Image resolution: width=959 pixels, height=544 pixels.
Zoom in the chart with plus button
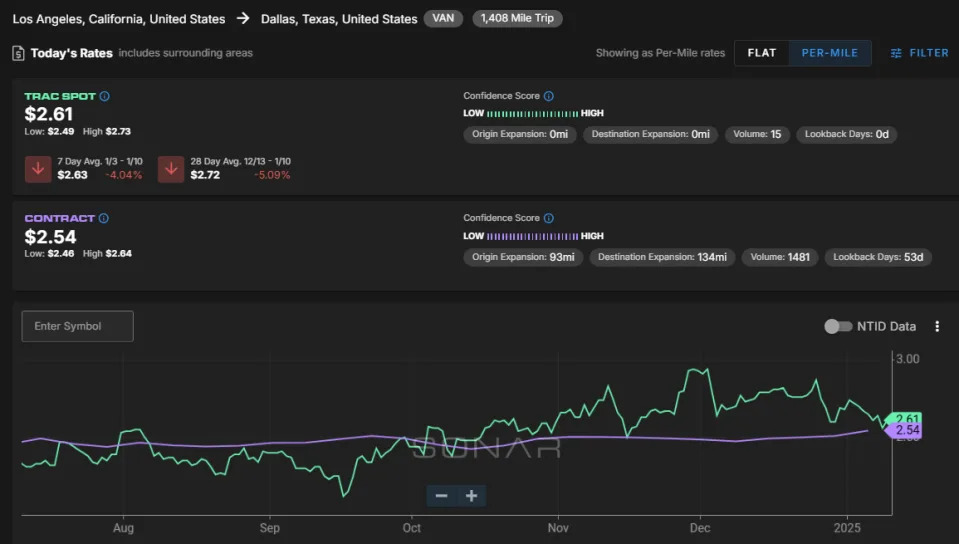point(471,496)
